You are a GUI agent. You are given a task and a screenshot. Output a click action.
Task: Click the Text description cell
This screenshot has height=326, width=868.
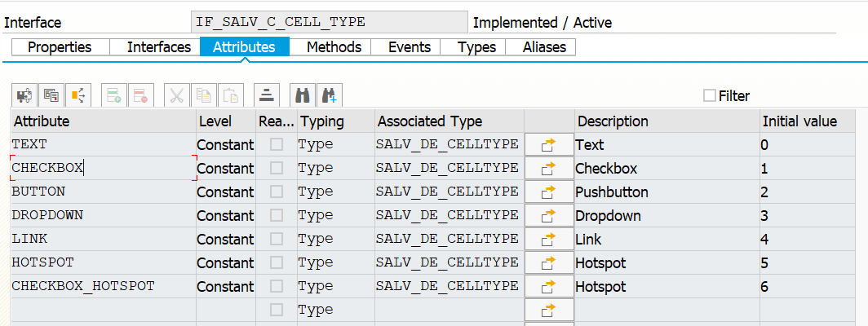[x=667, y=145]
